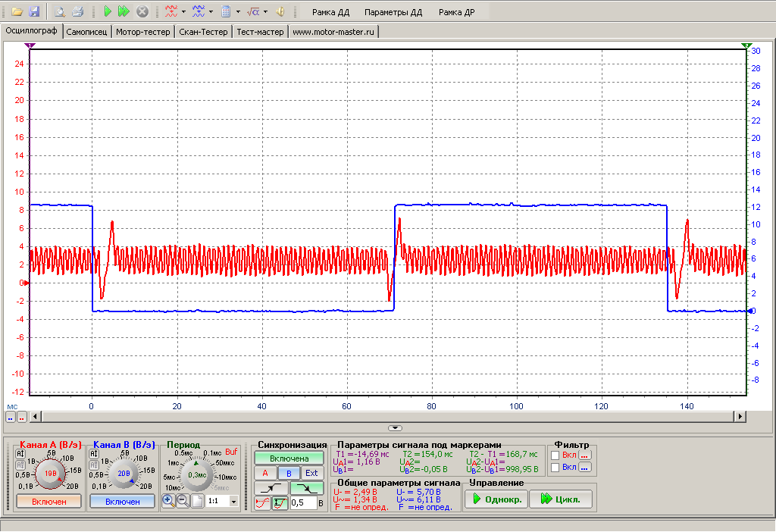Click the trigger level 0,5 input field
776x532 pixels.
302,502
